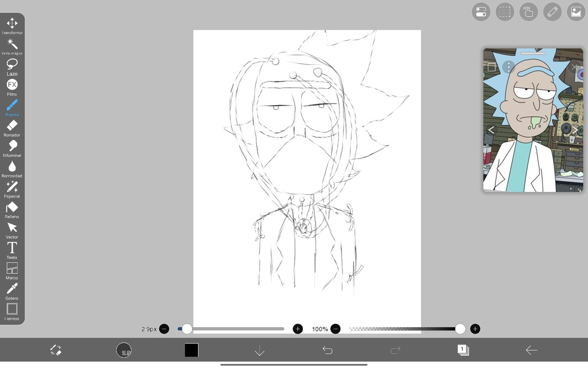The width and height of the screenshot is (588, 368).
Task: Open the Especial tool
Action: 12,189
